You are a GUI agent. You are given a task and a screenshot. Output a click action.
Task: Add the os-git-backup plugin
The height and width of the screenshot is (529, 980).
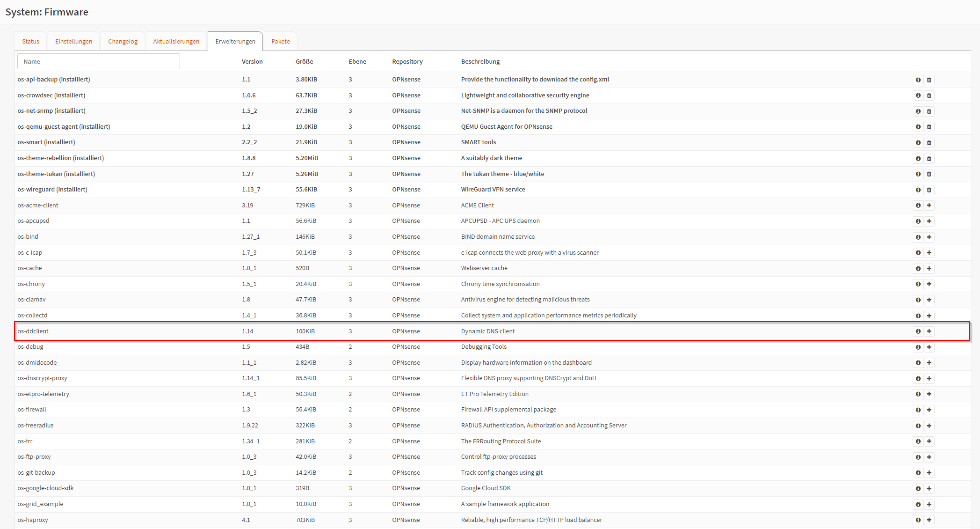point(929,472)
